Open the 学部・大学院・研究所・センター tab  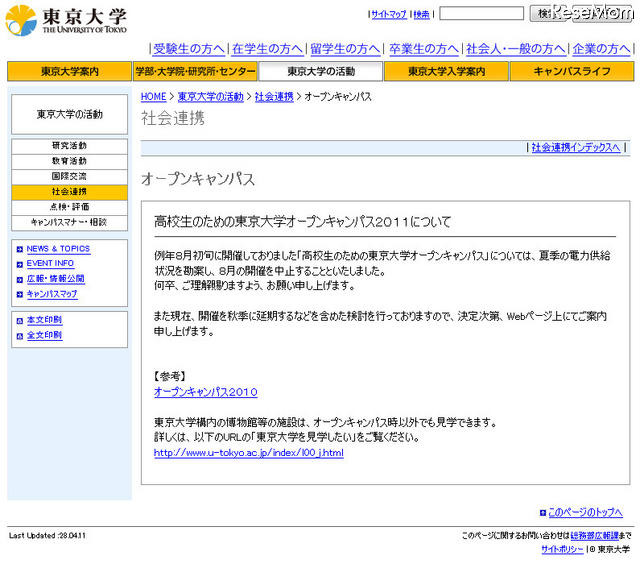click(195, 71)
